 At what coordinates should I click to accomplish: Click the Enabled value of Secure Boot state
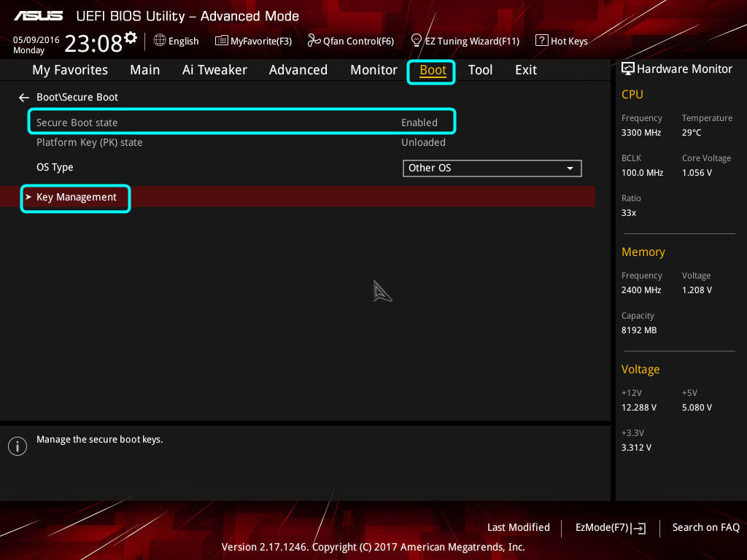click(419, 122)
